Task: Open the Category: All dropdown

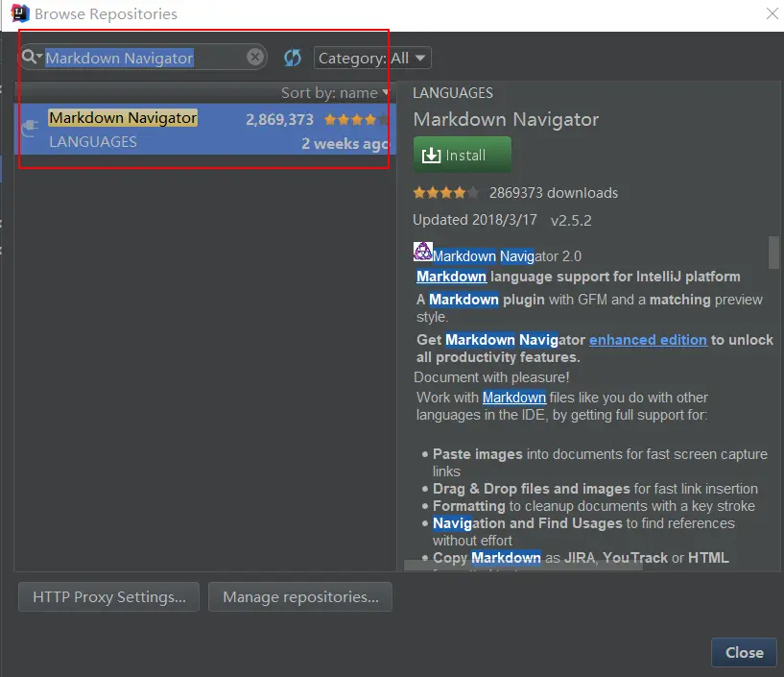Action: point(372,58)
